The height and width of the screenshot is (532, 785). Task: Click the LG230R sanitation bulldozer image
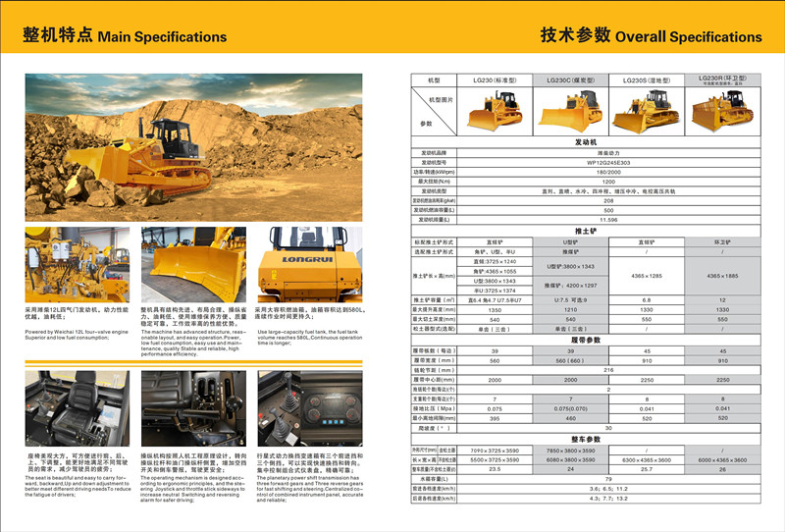point(721,110)
